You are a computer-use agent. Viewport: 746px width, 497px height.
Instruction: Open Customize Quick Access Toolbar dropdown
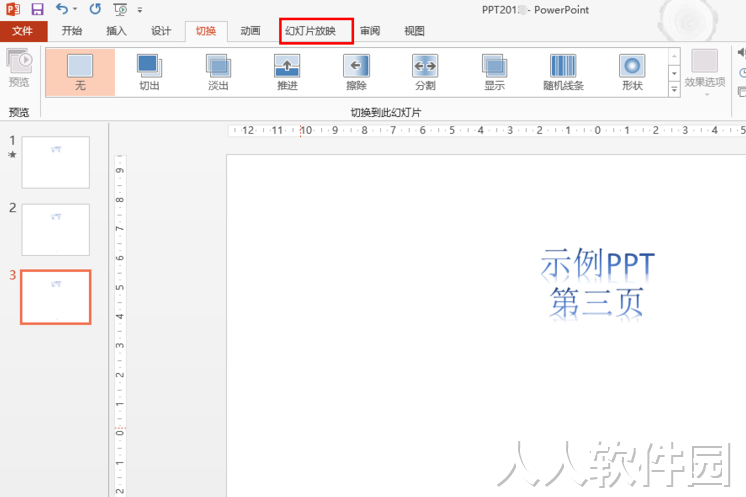click(140, 10)
